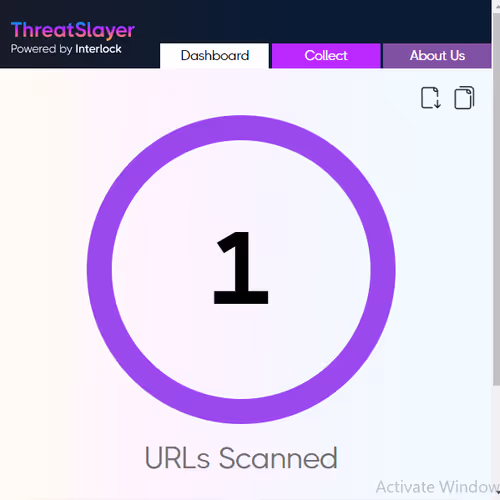Click the Activate Windows watermark
Screen dimensions: 500x500
click(x=437, y=487)
